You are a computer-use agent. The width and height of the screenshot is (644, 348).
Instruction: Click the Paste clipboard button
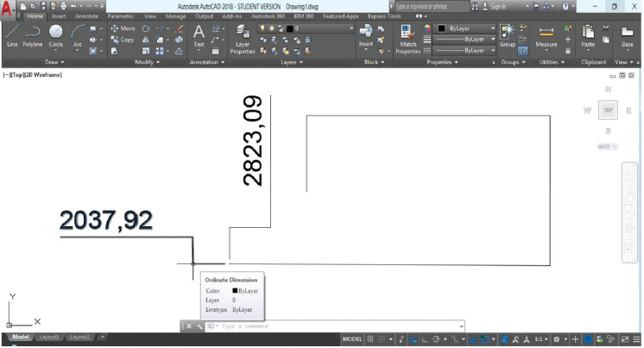coord(588,35)
